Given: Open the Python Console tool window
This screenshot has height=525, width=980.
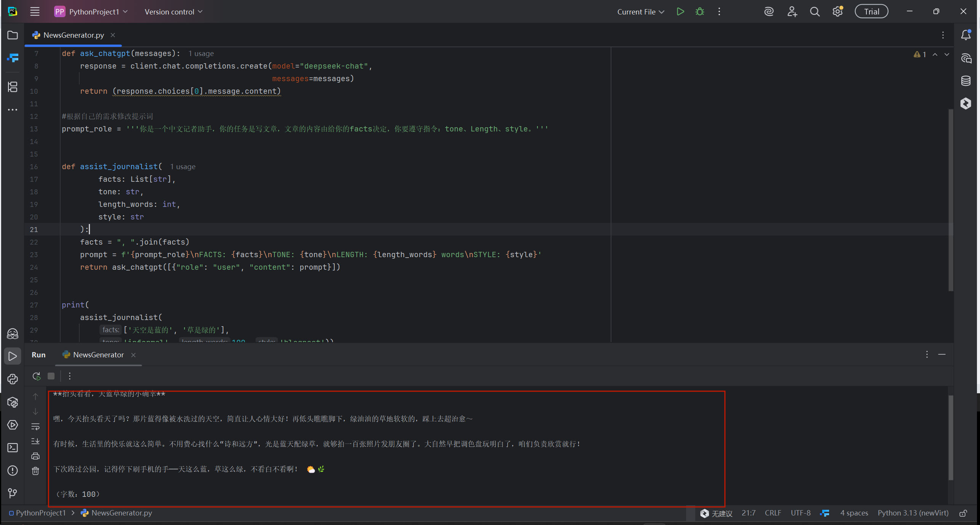Looking at the screenshot, I should tap(13, 379).
